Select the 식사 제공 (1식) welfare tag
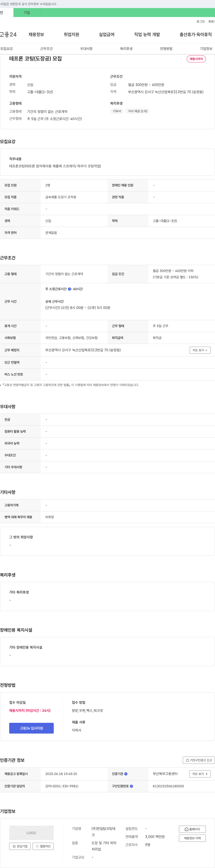 (x=138, y=111)
